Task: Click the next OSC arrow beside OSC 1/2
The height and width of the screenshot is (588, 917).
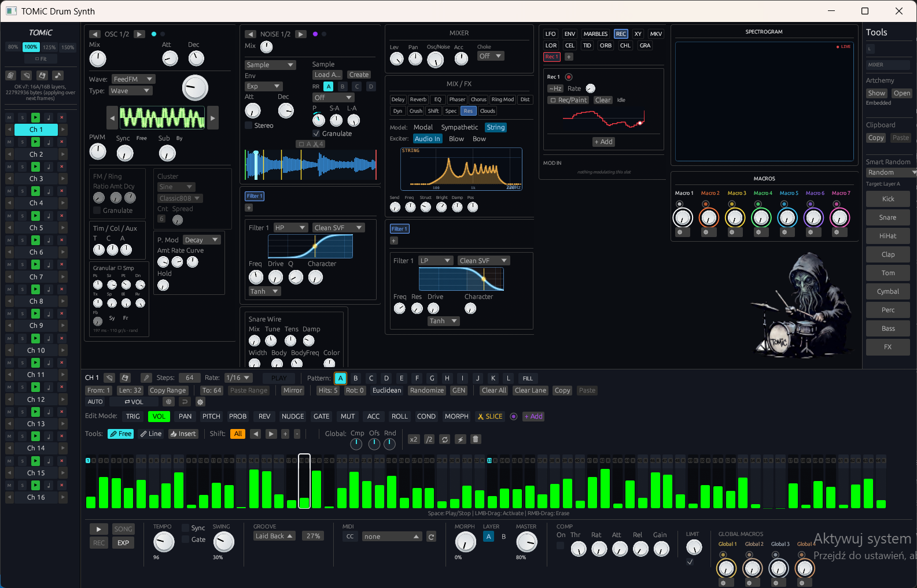Action: click(x=139, y=34)
